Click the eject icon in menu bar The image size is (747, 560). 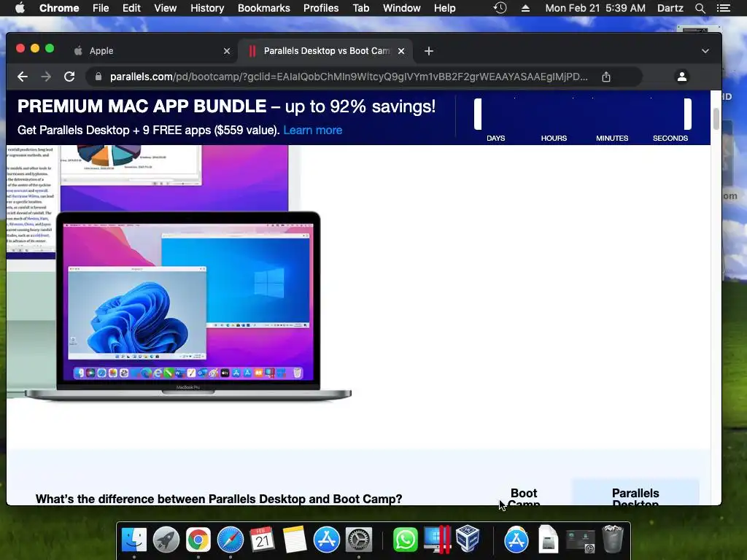(x=525, y=8)
